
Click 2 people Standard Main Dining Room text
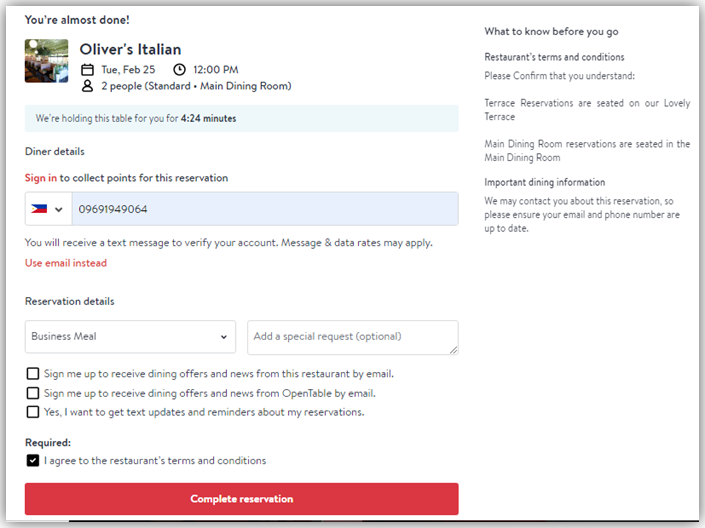click(196, 86)
